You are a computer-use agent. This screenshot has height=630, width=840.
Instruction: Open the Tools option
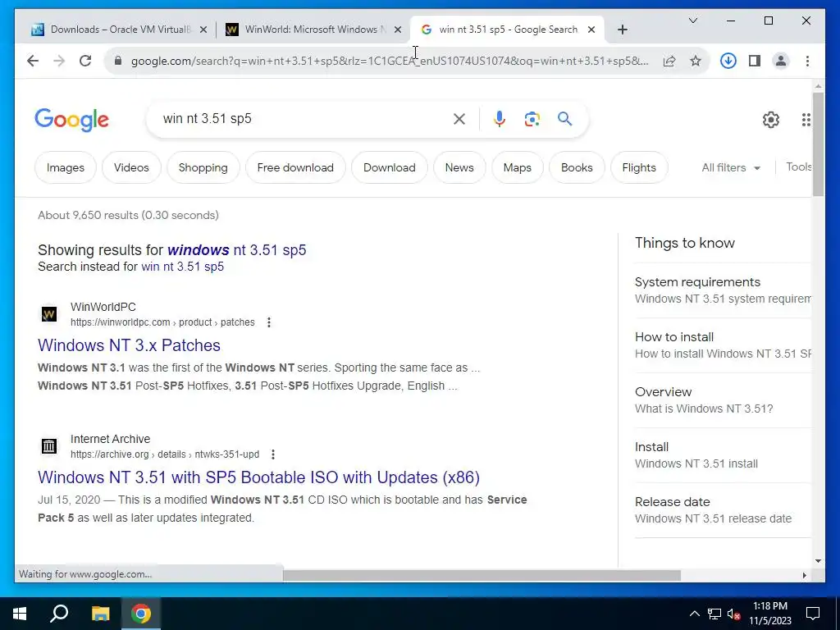799,167
